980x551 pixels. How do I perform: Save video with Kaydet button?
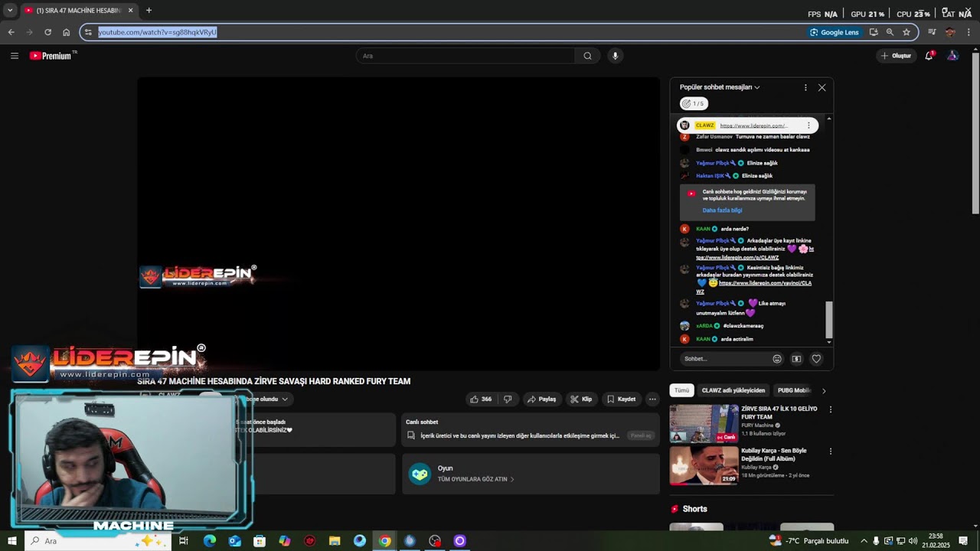click(x=621, y=399)
